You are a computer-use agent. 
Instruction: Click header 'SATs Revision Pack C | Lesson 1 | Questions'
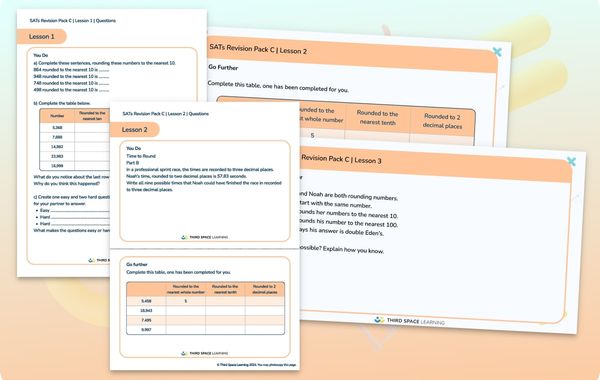click(x=73, y=21)
